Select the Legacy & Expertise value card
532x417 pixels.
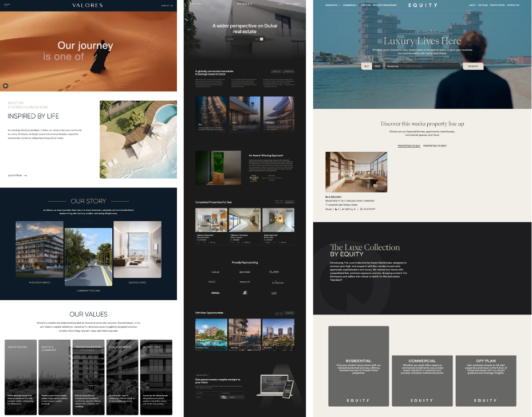(123, 377)
